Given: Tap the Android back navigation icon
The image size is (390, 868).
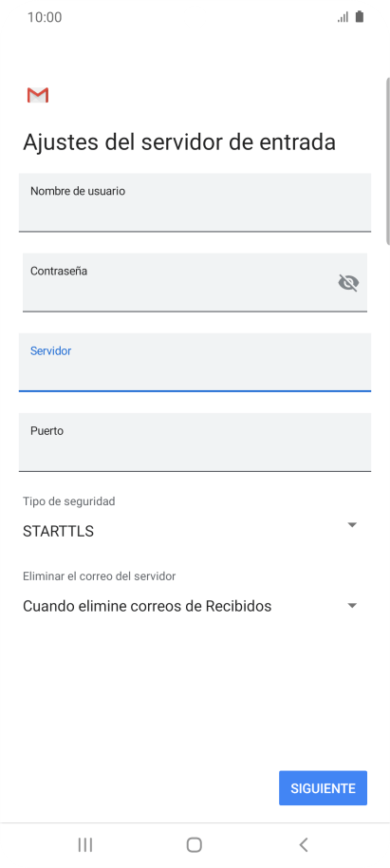Looking at the screenshot, I should pyautogui.click(x=303, y=844).
